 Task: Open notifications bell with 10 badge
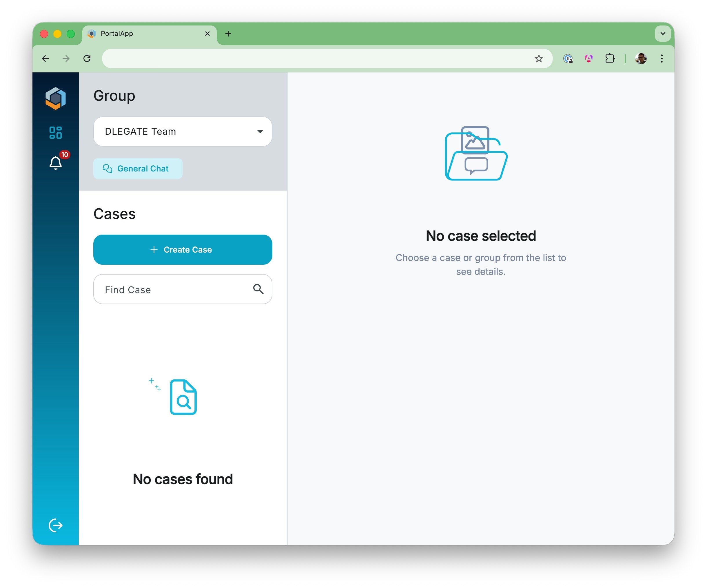pyautogui.click(x=56, y=163)
